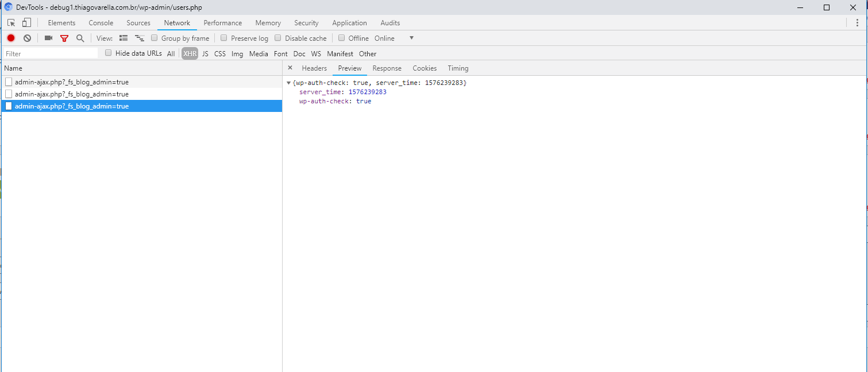The width and height of the screenshot is (868, 372).
Task: Check the Disable cache option
Action: [x=279, y=38]
